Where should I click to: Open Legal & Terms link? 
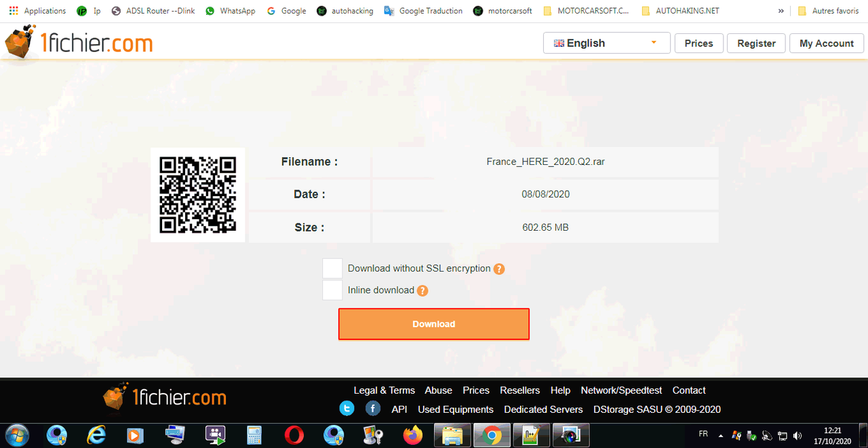384,390
